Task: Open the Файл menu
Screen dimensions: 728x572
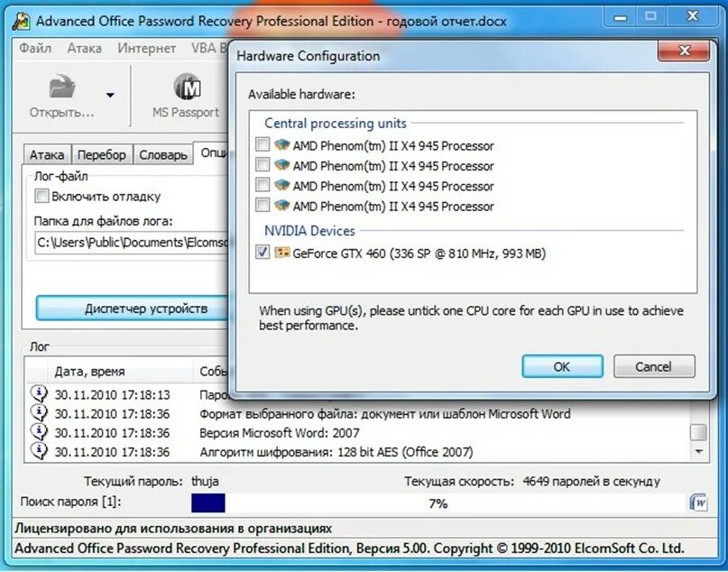Action: [35, 48]
